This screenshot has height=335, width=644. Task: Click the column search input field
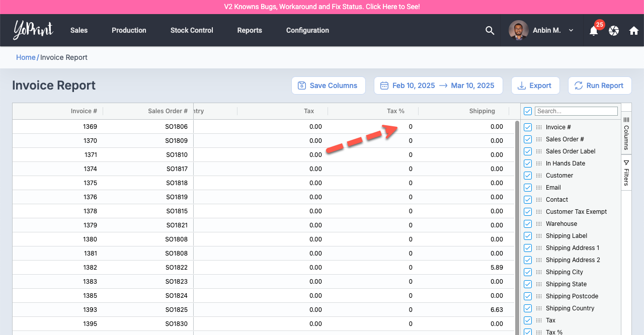point(576,111)
